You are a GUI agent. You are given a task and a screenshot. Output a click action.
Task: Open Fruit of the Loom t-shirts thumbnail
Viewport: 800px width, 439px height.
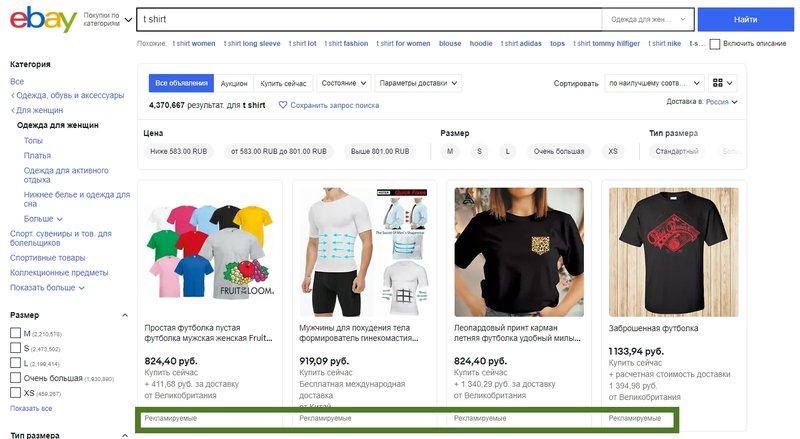pos(210,252)
